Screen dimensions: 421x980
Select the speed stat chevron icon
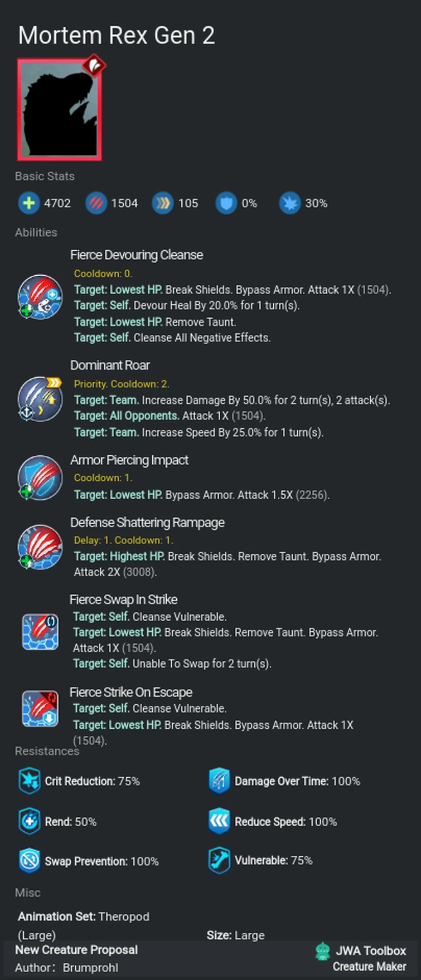pos(162,203)
